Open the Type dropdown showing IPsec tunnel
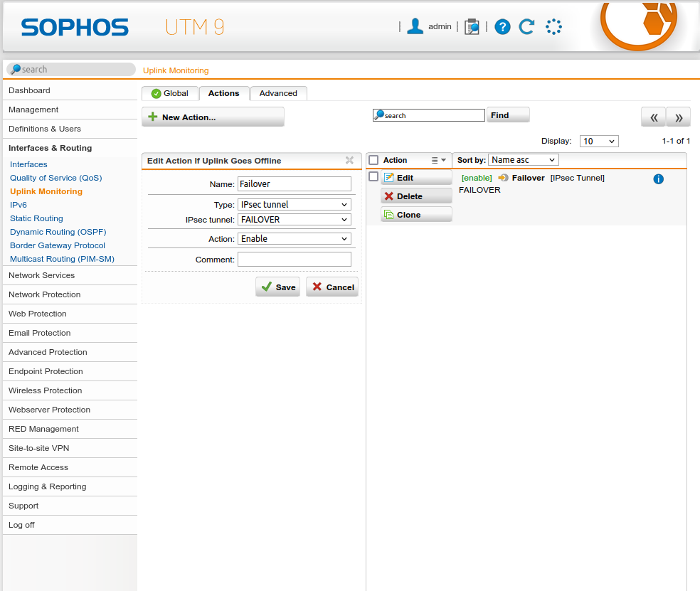This screenshot has height=591, width=700. click(x=294, y=205)
